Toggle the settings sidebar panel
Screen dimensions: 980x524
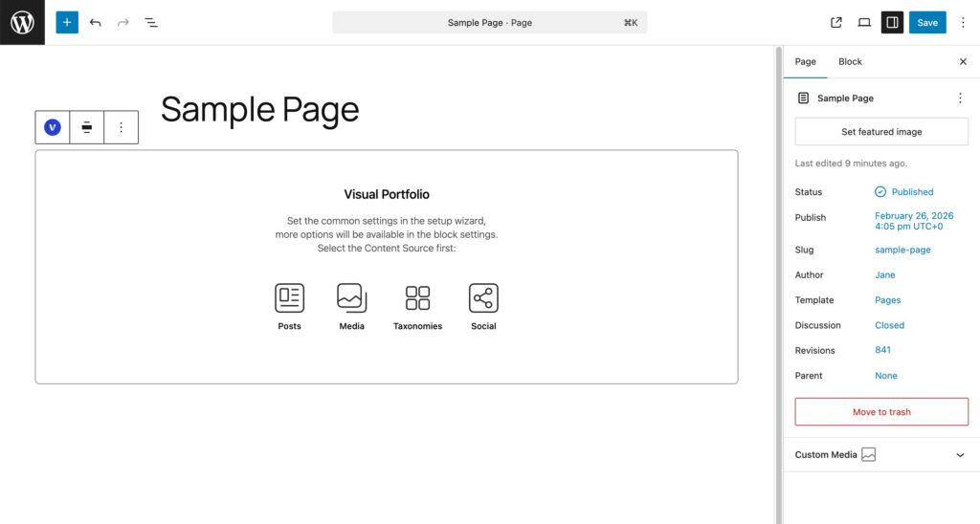pos(892,22)
